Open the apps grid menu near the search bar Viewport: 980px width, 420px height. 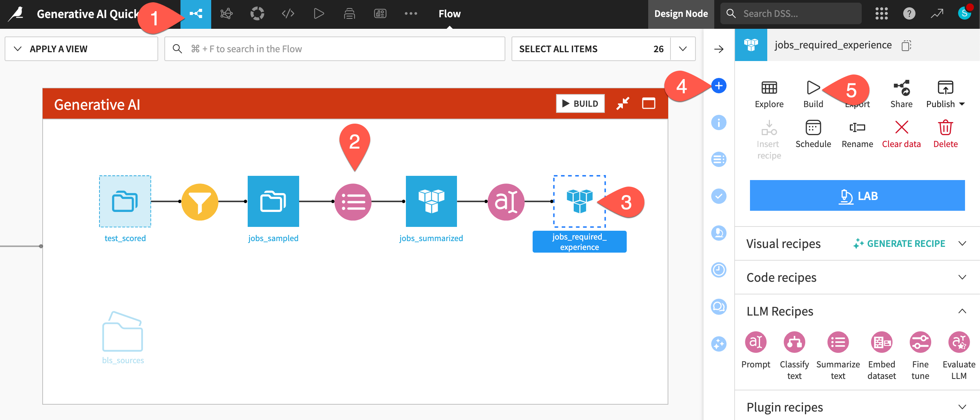pos(882,13)
